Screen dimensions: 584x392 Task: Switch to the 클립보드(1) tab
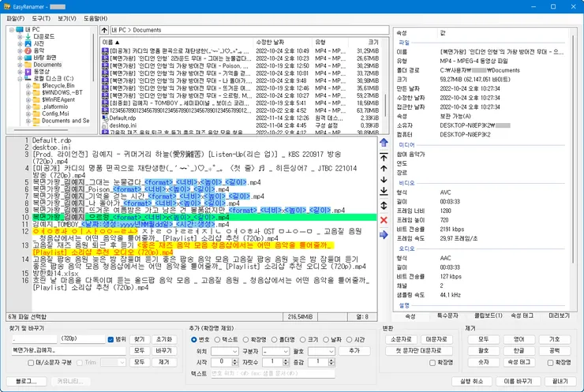tap(489, 315)
